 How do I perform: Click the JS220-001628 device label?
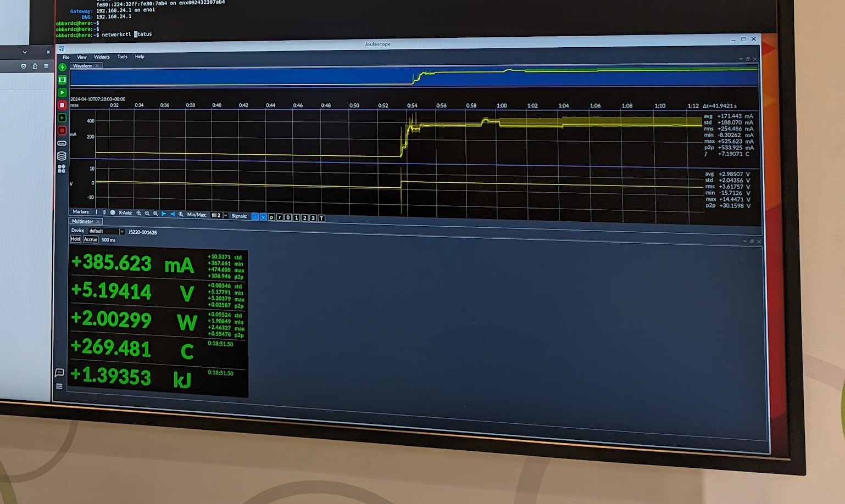pyautogui.click(x=142, y=232)
